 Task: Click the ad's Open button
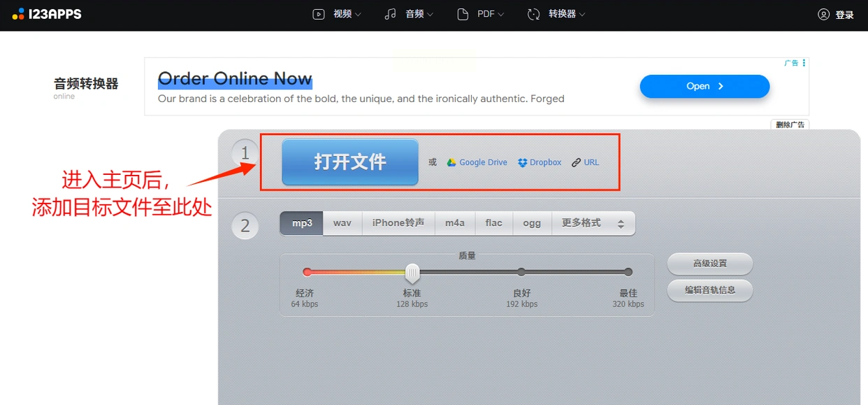pyautogui.click(x=704, y=86)
